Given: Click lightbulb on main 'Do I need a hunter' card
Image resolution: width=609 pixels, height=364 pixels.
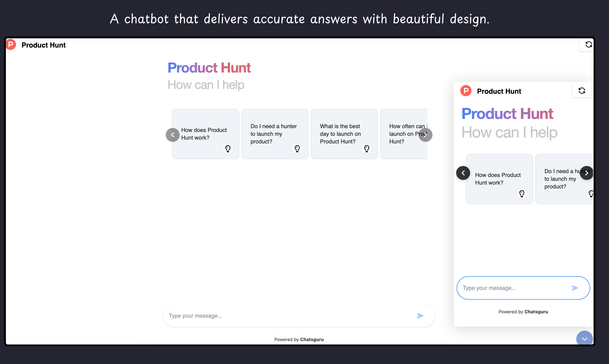Looking at the screenshot, I should [297, 149].
